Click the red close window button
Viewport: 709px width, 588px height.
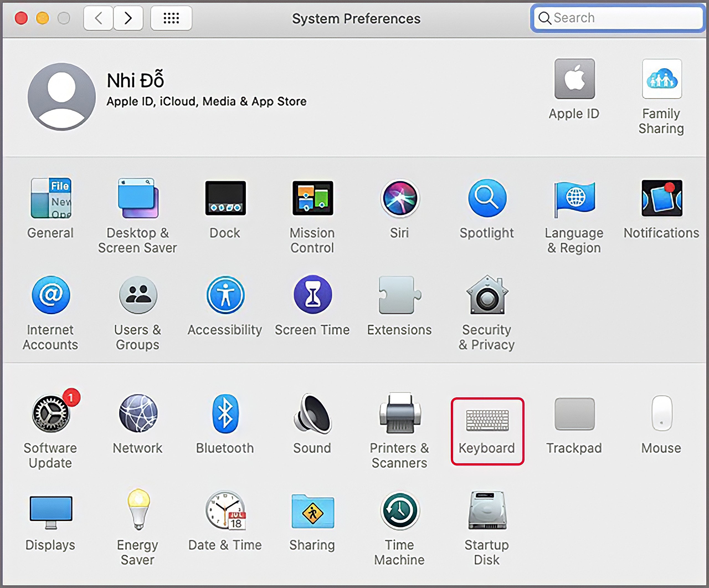21,18
